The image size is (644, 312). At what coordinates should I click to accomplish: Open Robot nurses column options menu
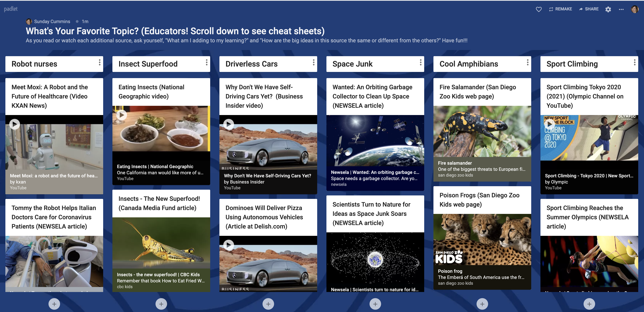[x=100, y=63]
